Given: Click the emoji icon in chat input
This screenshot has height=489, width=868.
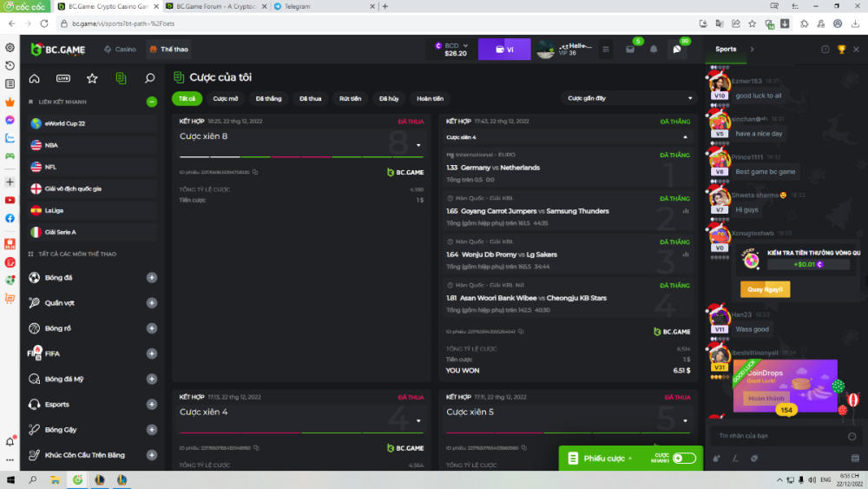Looking at the screenshot, I should [x=852, y=436].
